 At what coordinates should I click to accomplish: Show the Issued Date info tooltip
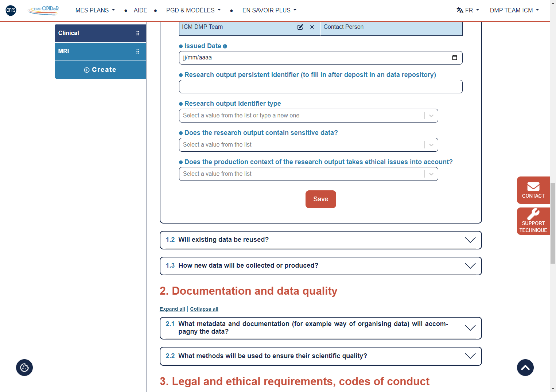[x=225, y=46]
